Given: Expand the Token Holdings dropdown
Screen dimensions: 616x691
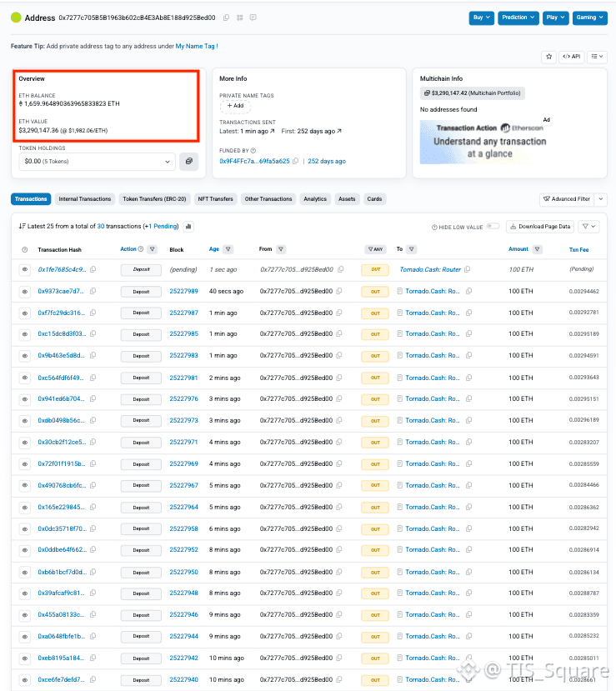Looking at the screenshot, I should [97, 162].
